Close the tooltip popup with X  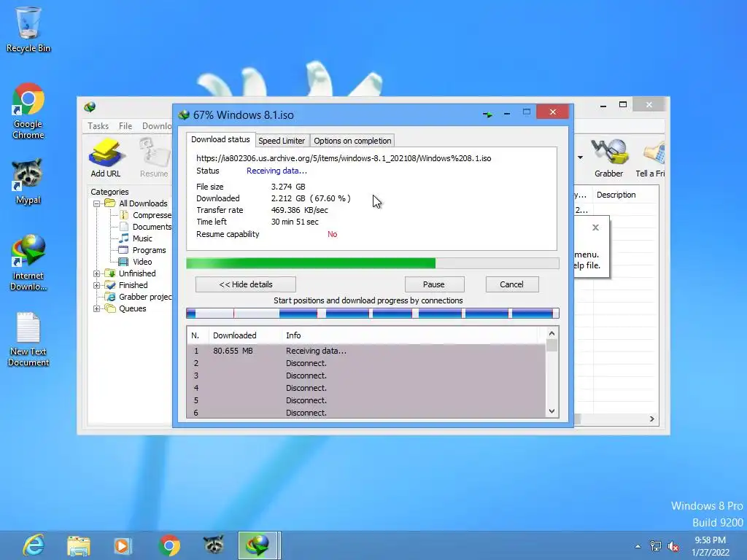pos(595,227)
